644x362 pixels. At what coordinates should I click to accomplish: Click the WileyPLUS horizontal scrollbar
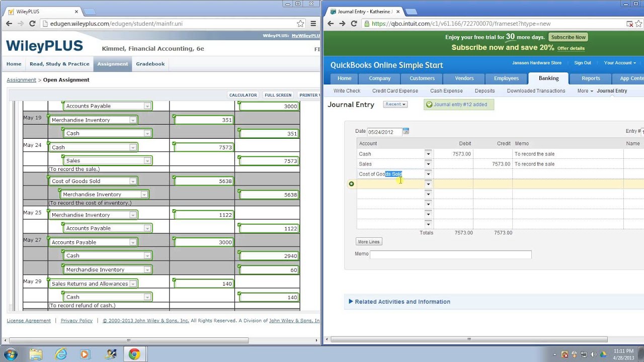pyautogui.click(x=128, y=340)
